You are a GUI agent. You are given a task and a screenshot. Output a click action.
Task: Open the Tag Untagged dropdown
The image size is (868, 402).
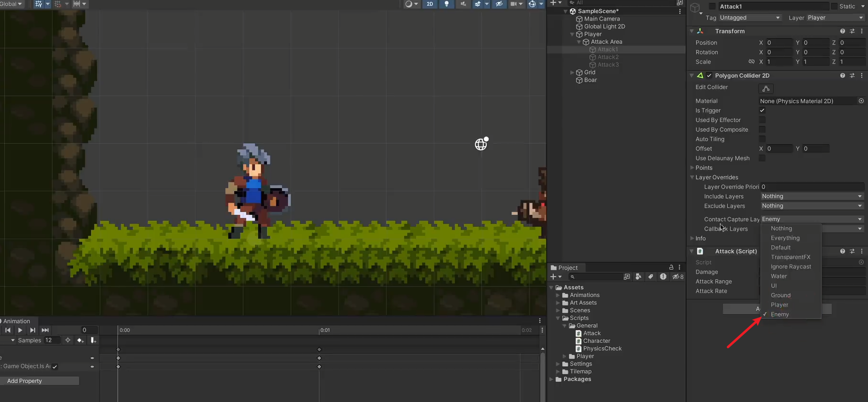click(x=749, y=18)
